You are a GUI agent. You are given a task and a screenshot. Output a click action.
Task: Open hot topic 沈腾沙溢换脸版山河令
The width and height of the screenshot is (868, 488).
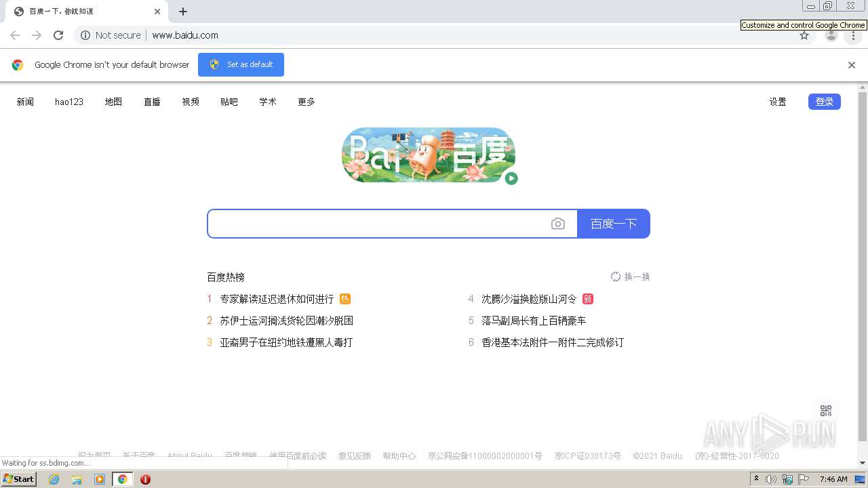click(x=529, y=299)
